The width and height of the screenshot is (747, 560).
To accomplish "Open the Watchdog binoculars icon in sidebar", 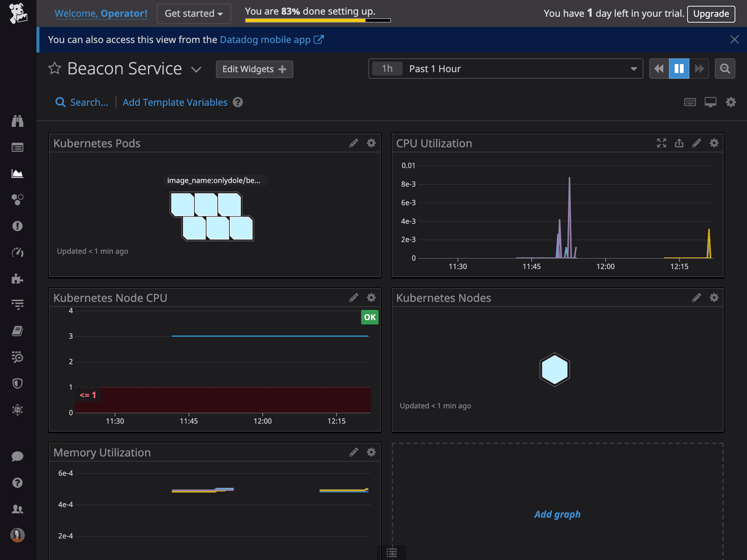I will (x=18, y=121).
